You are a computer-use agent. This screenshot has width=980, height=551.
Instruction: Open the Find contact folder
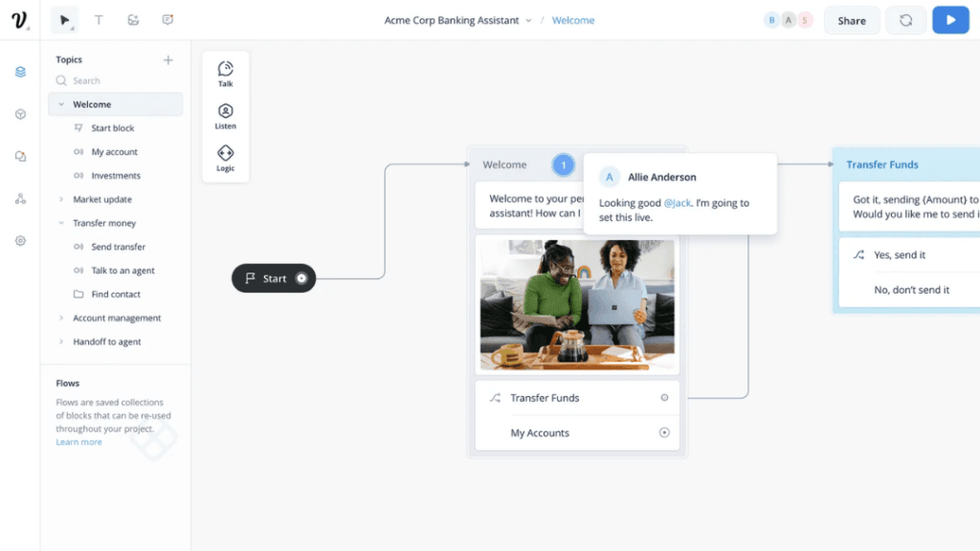(x=116, y=295)
